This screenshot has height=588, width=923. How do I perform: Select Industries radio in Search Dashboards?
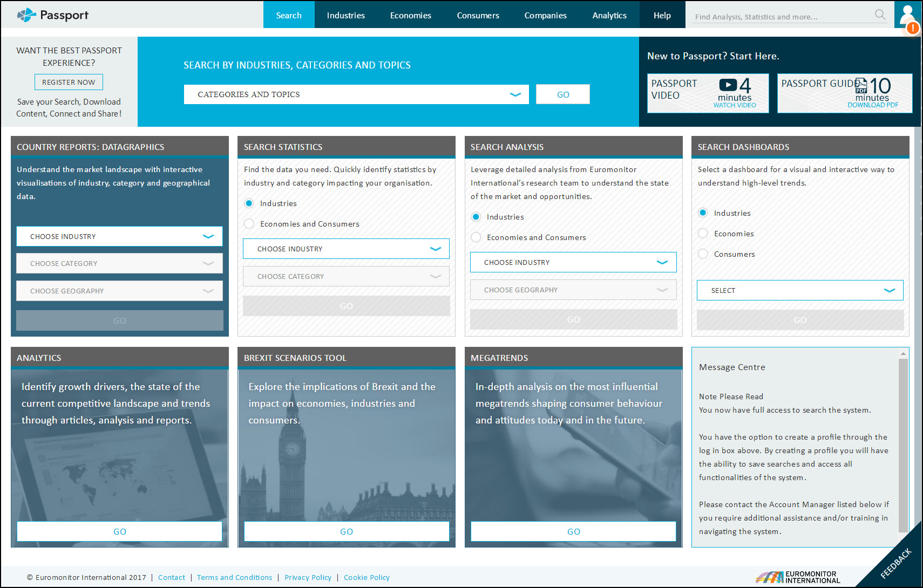click(x=703, y=213)
